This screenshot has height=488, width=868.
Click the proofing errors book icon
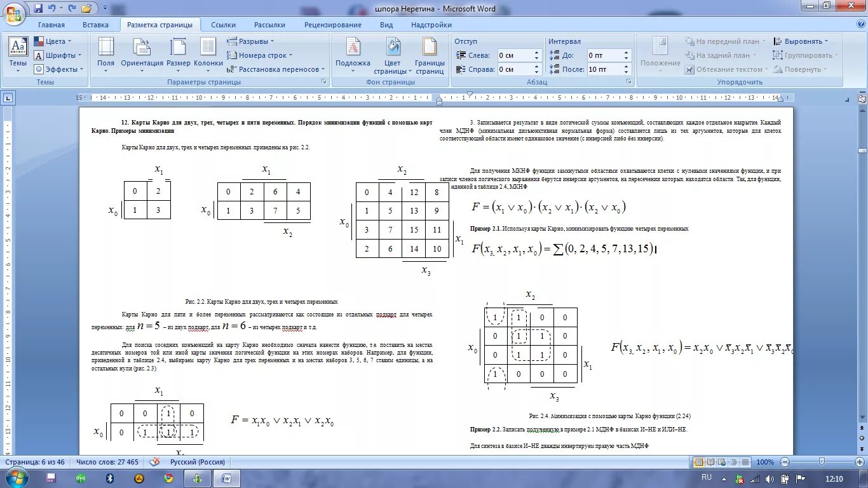154,462
